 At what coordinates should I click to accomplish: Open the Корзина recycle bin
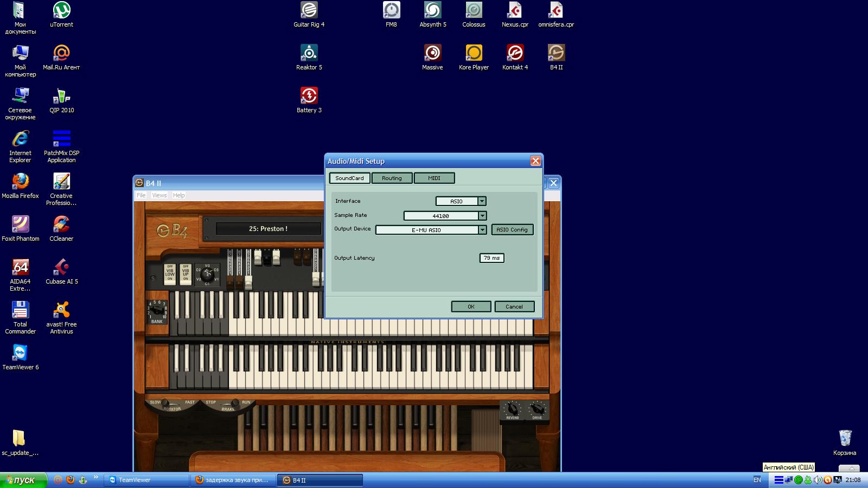tap(845, 443)
